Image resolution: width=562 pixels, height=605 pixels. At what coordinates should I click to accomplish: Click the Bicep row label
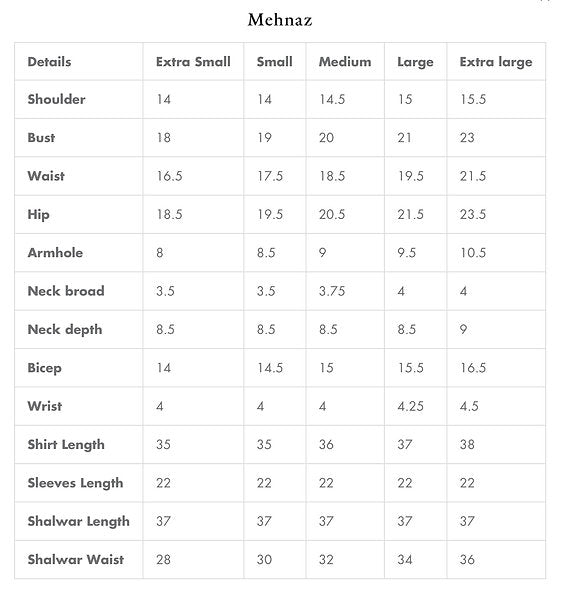click(x=44, y=368)
